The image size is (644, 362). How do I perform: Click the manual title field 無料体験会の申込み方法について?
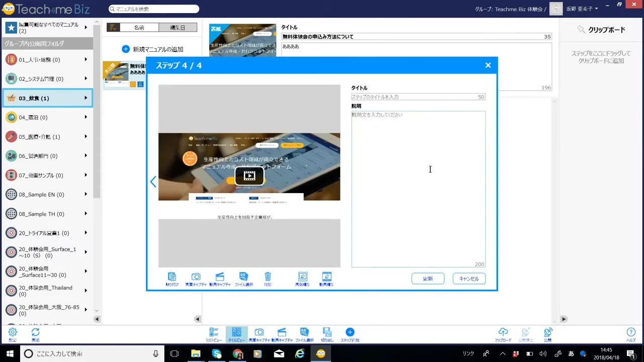pyautogui.click(x=417, y=37)
